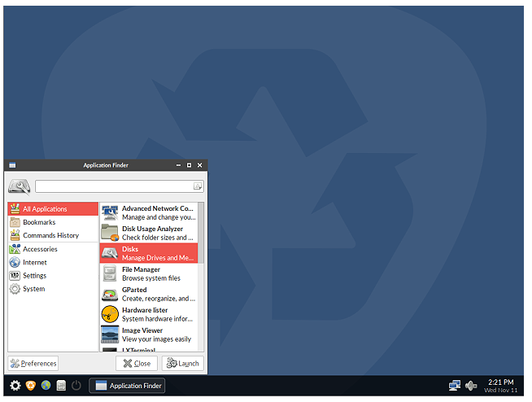Click the Launch button
The image size is (532, 402).
tap(182, 363)
